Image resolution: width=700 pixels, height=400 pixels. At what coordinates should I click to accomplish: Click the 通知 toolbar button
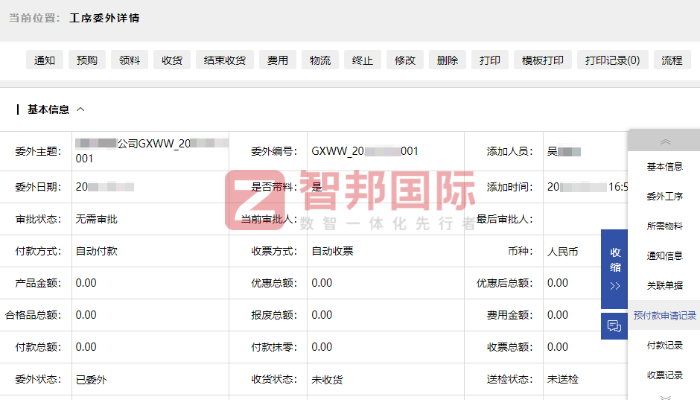click(44, 60)
